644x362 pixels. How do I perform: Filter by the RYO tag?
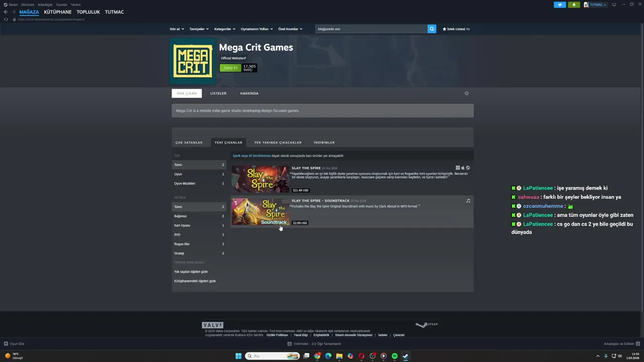(199, 235)
